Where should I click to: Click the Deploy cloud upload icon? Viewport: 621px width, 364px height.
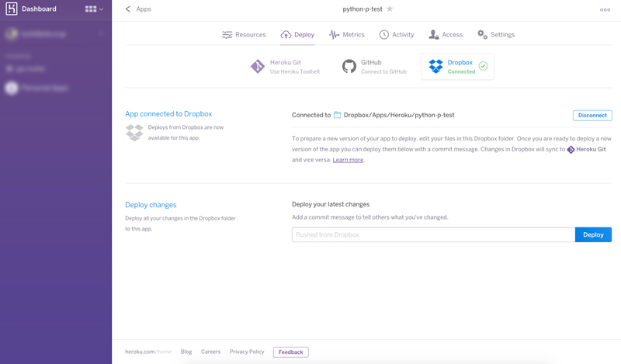click(x=286, y=35)
